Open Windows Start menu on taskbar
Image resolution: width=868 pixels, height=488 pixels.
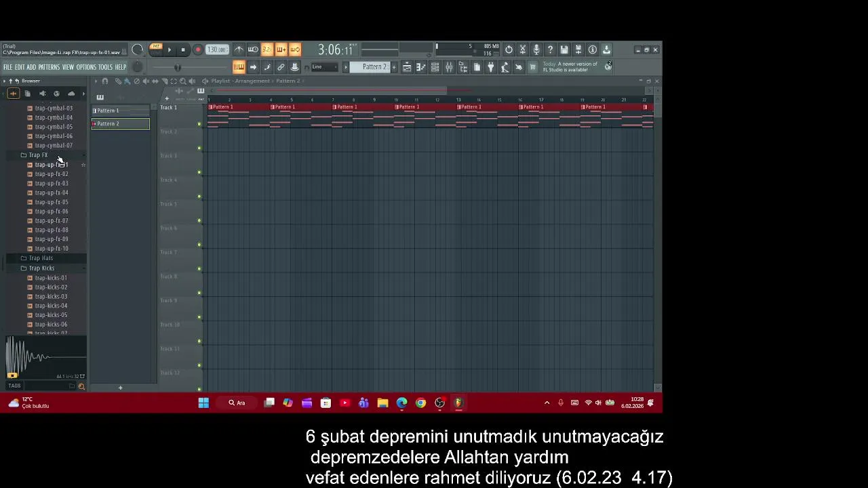coord(203,403)
